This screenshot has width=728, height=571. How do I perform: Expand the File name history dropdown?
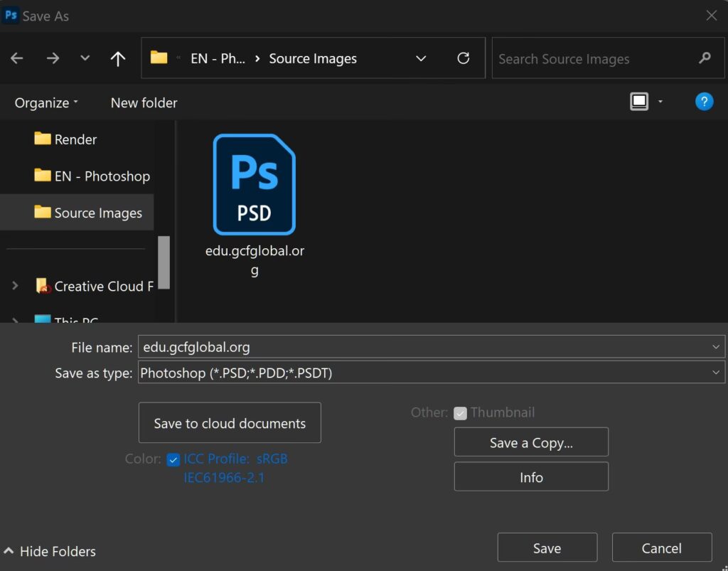(x=715, y=347)
